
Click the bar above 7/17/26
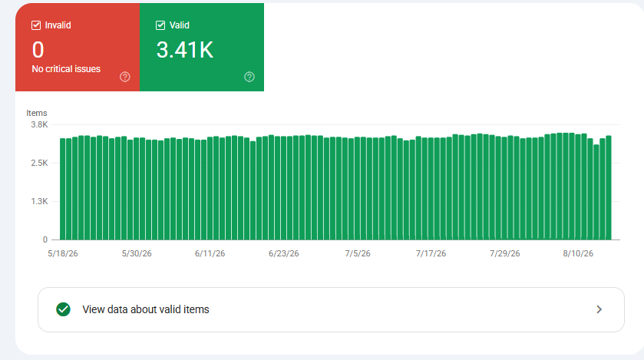pyautogui.click(x=431, y=189)
